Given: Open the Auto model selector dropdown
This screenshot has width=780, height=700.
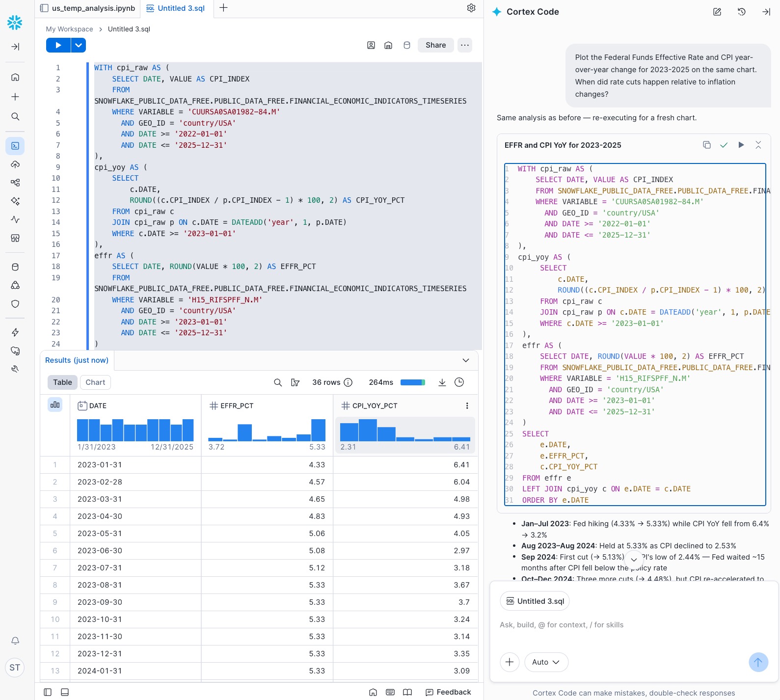Looking at the screenshot, I should (x=546, y=662).
